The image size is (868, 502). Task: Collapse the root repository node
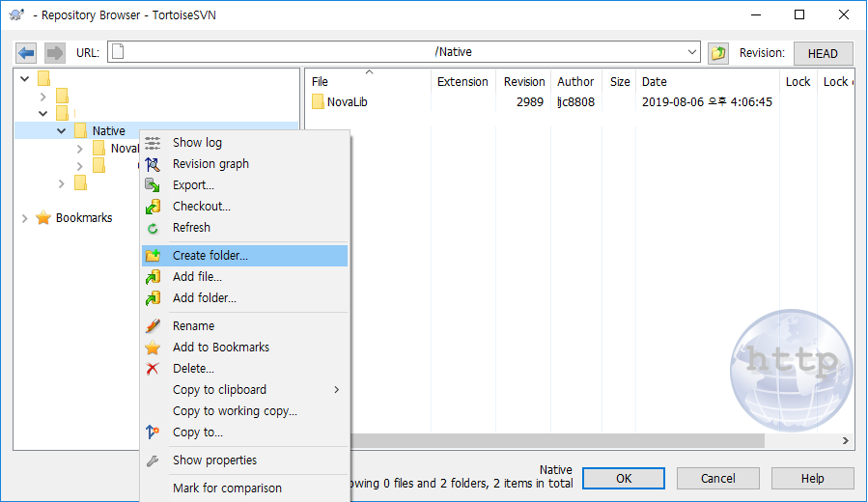tap(24, 78)
